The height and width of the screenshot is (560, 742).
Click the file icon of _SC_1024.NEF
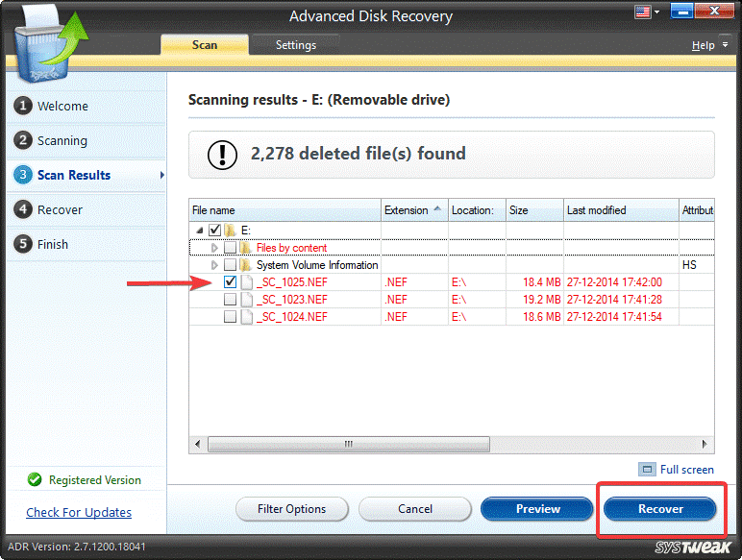[x=247, y=316]
